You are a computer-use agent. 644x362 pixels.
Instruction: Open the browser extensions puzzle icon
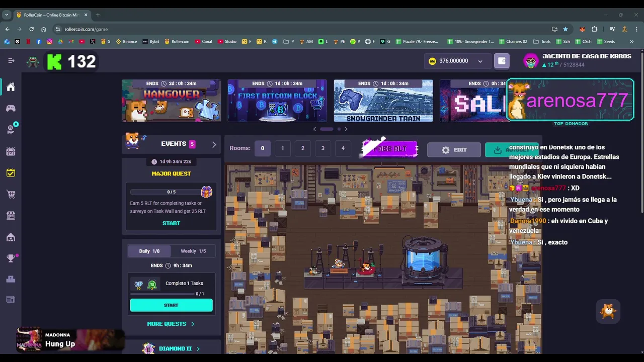(594, 29)
